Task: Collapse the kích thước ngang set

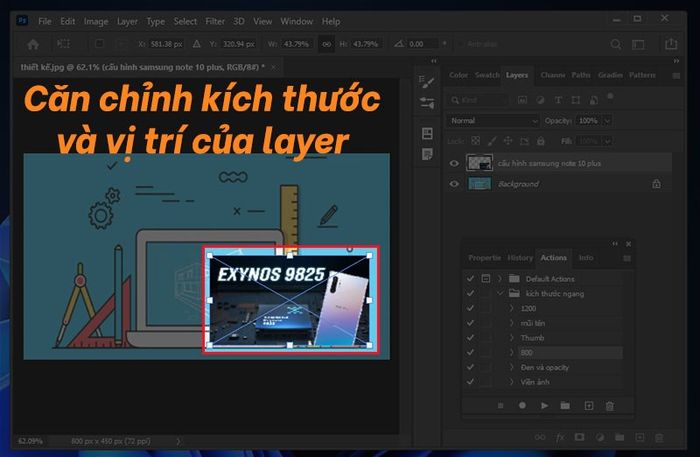Action: 500,293
